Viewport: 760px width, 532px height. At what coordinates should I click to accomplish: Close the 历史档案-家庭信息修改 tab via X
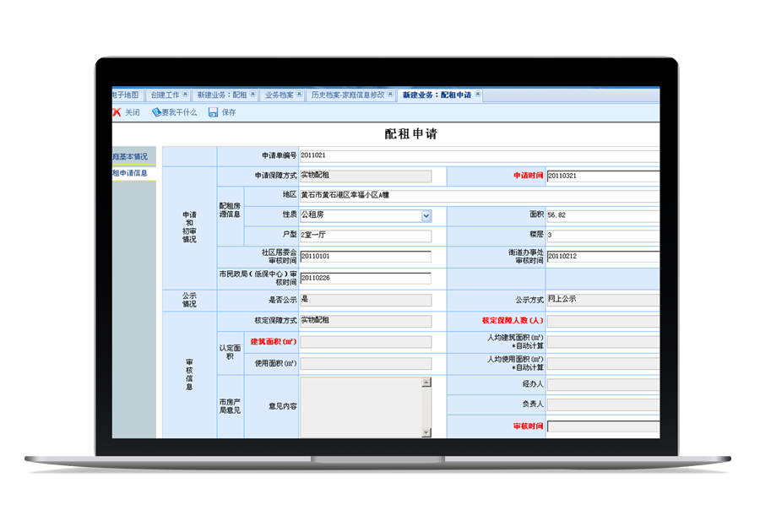pos(390,95)
